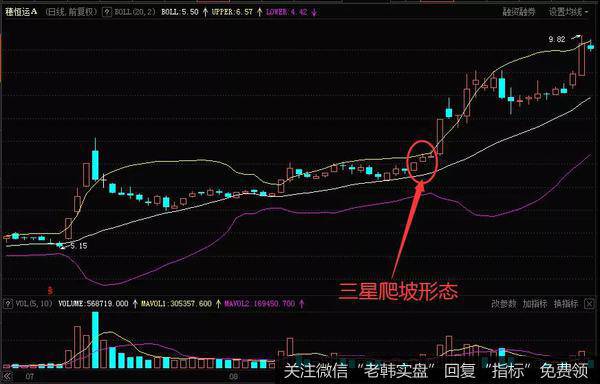Click 改参数 to edit parameters
The image size is (600, 384).
pos(504,304)
